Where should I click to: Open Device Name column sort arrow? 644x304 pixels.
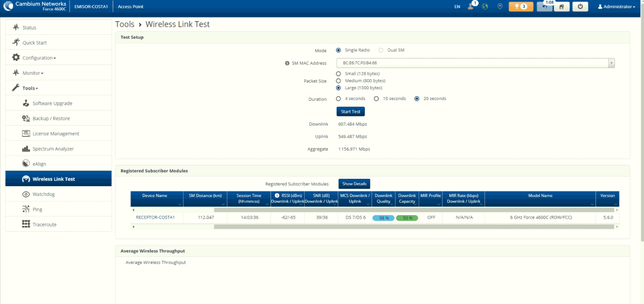[179, 204]
